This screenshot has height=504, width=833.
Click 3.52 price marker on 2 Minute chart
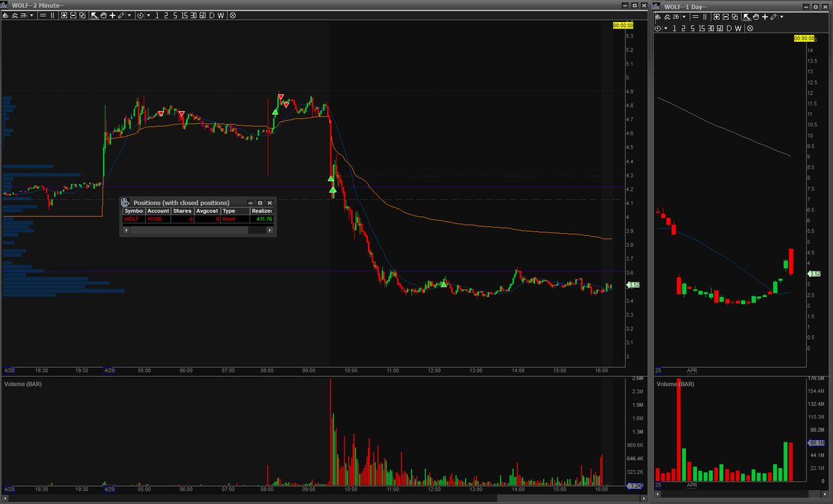pyautogui.click(x=633, y=285)
